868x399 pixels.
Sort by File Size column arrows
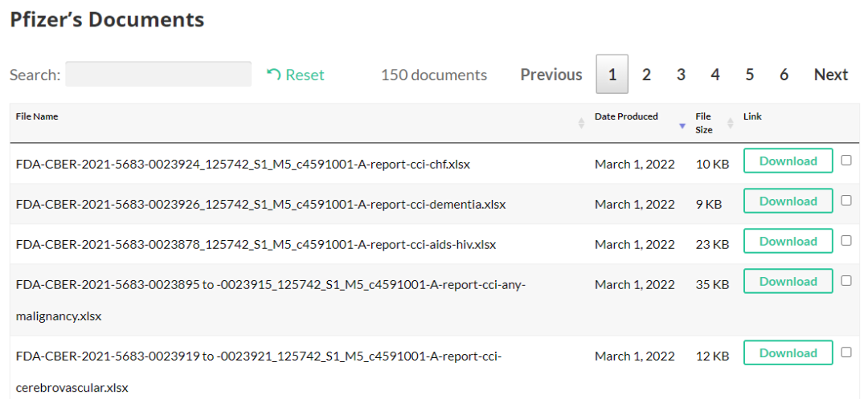730,124
